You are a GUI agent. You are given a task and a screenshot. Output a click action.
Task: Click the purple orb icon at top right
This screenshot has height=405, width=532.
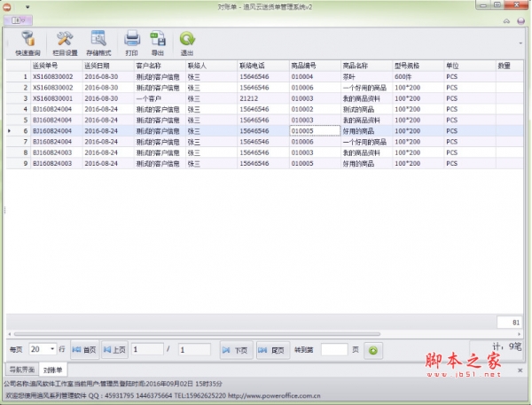pos(521,21)
